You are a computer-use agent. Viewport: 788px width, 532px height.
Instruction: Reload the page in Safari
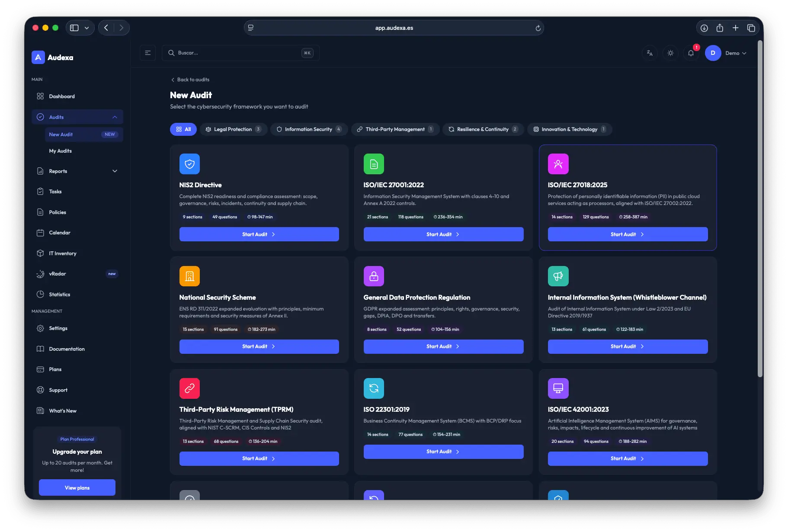click(x=538, y=28)
